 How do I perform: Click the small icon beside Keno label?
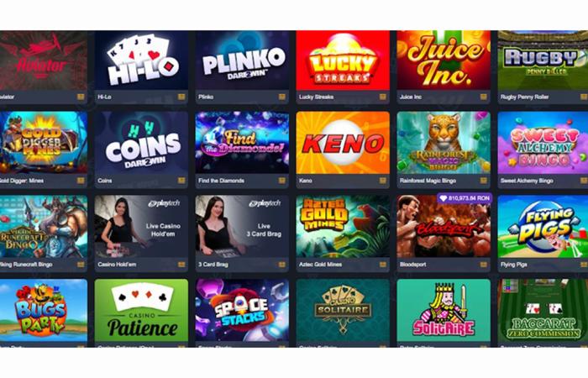[x=383, y=181]
